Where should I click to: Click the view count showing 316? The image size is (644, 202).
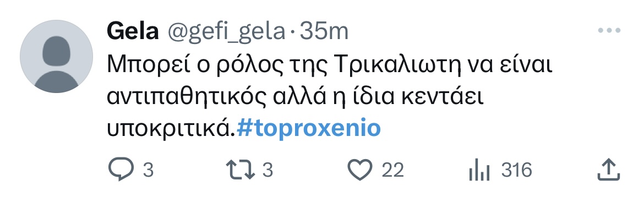point(517,170)
